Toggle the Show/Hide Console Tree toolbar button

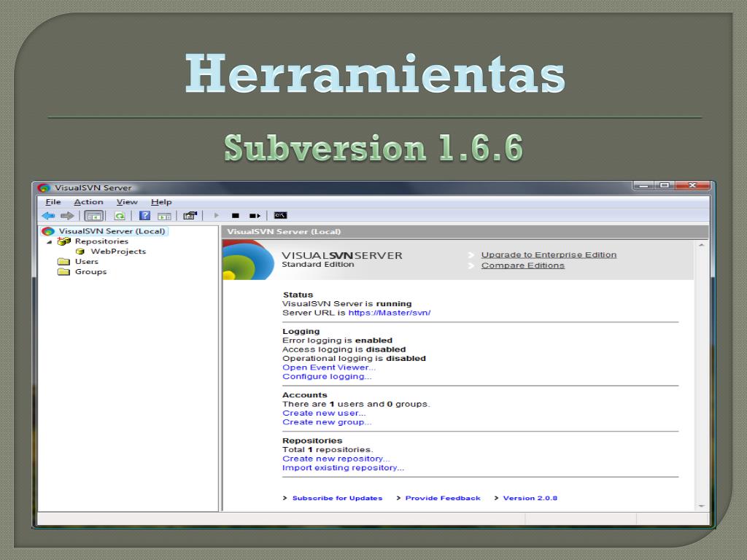click(x=94, y=216)
